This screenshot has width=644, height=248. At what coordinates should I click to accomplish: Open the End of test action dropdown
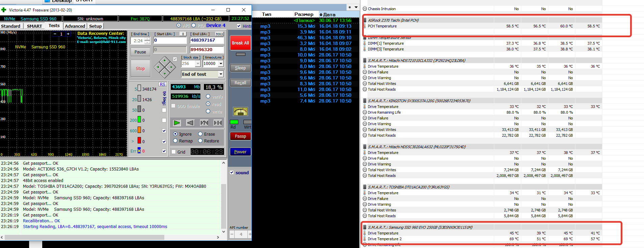pos(221,74)
